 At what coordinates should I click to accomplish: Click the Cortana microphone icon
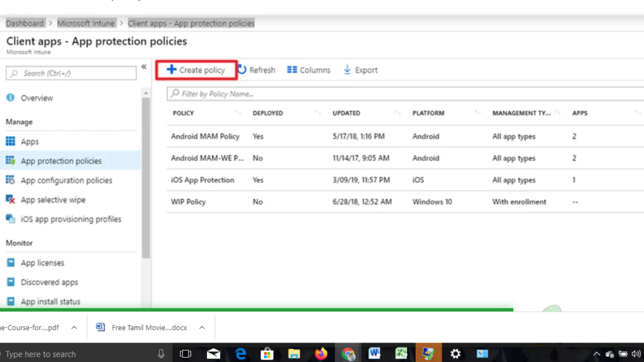160,354
